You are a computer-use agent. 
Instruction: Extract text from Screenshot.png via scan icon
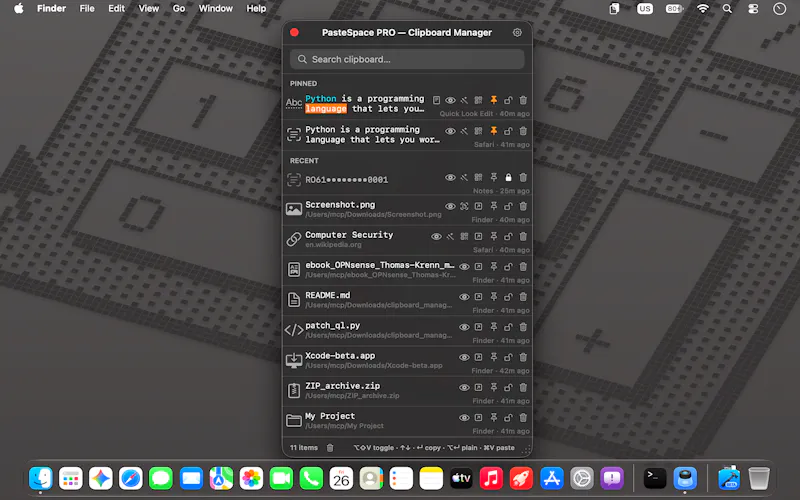(464, 207)
